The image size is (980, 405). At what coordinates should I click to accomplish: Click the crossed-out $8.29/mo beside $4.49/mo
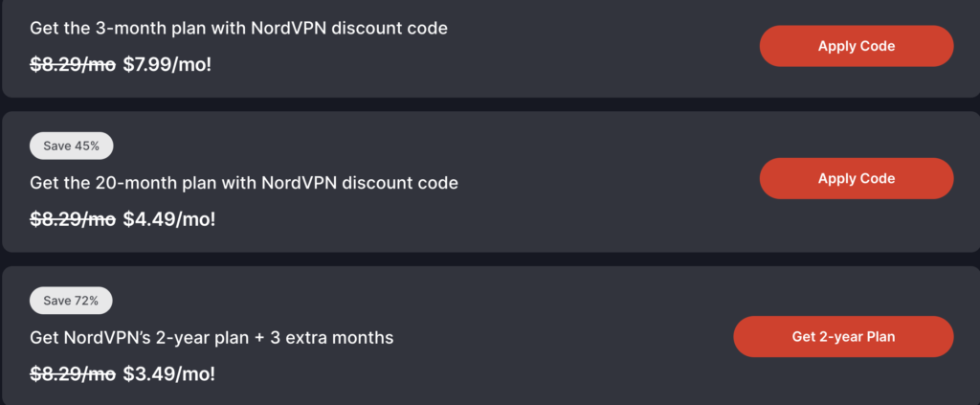pyautogui.click(x=73, y=218)
